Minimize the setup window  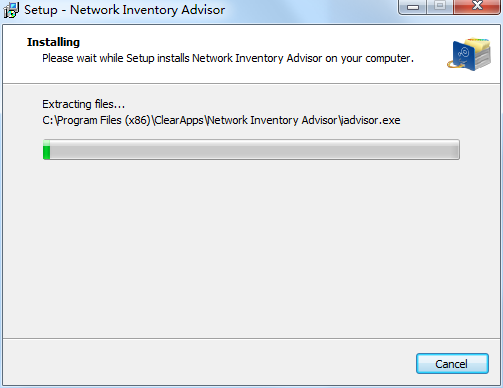coord(413,6)
